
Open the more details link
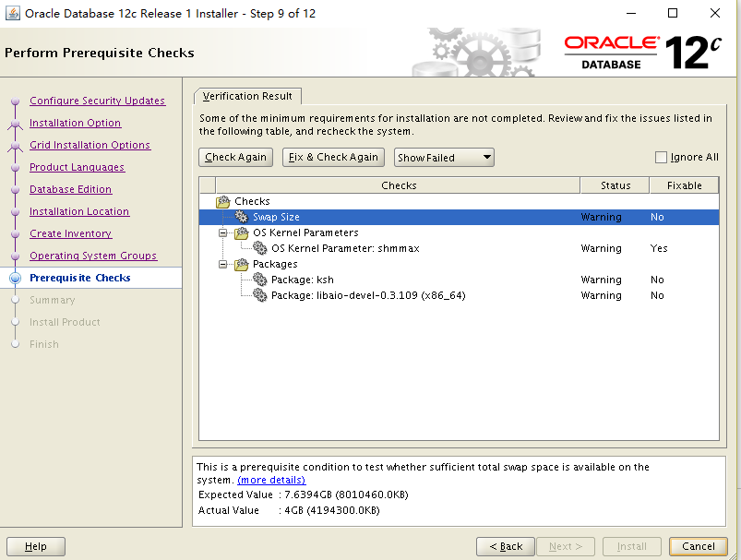tap(271, 480)
